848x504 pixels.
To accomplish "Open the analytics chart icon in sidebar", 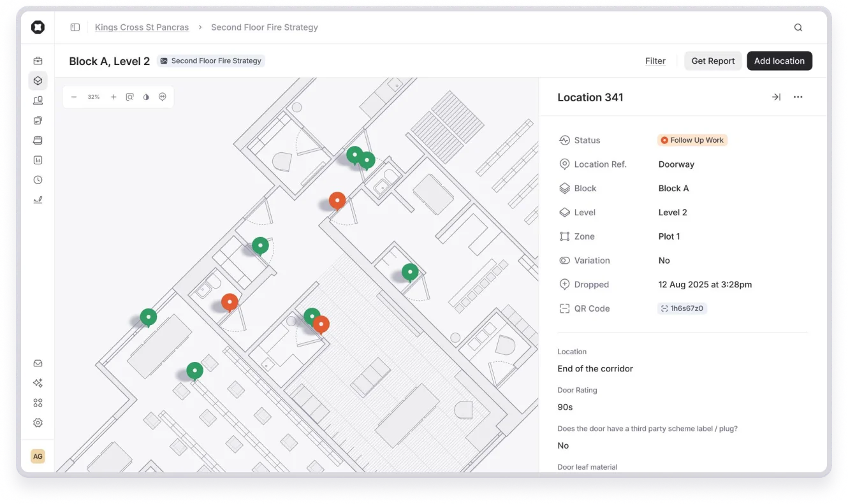I will [38, 160].
